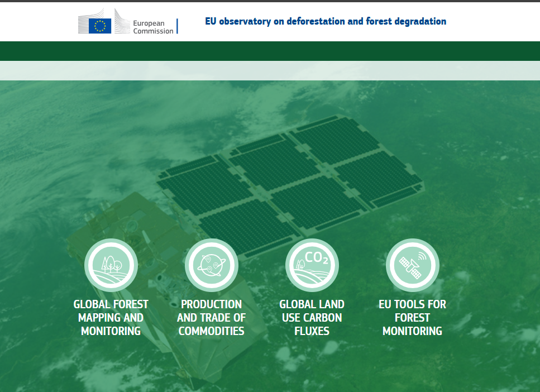
Task: Open EU TOOLS FOR FOREST MONITORING section
Action: point(413,317)
